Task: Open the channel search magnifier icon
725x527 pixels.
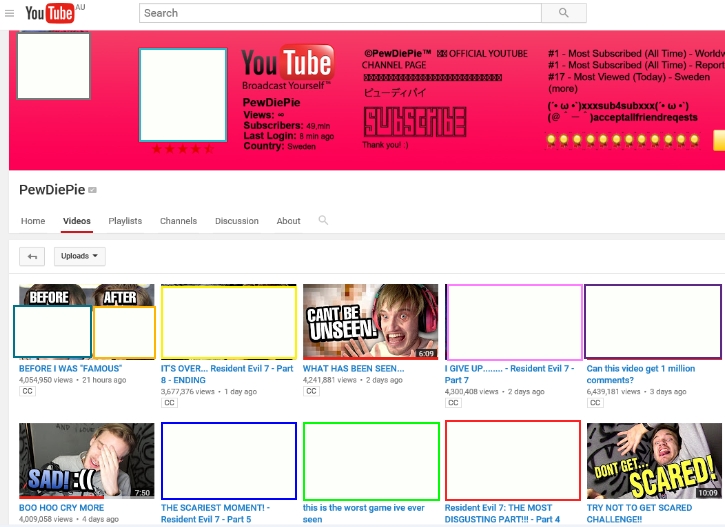Action: [323, 220]
